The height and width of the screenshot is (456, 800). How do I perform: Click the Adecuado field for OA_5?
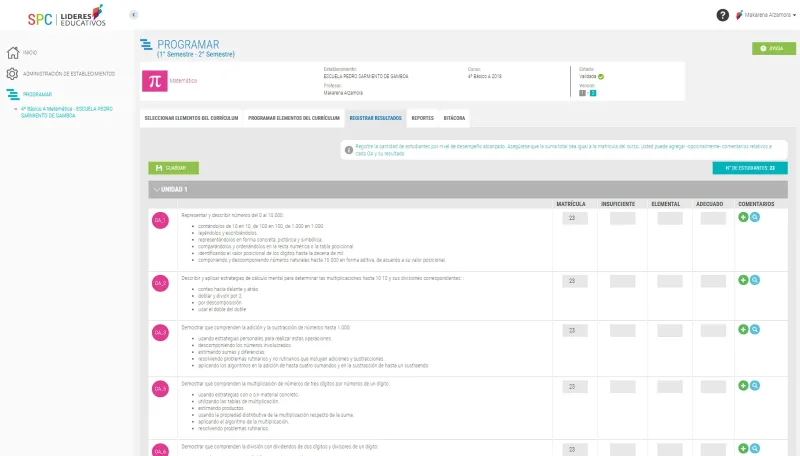(x=713, y=387)
